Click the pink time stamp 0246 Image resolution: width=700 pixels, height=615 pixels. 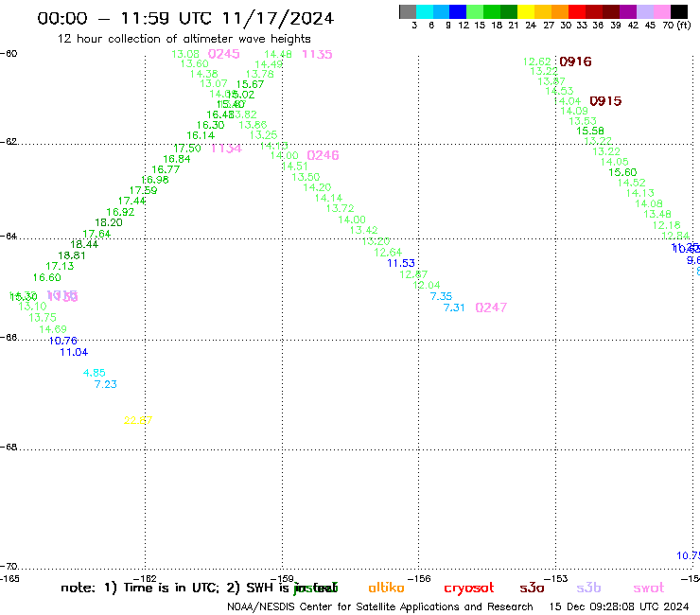click(323, 155)
